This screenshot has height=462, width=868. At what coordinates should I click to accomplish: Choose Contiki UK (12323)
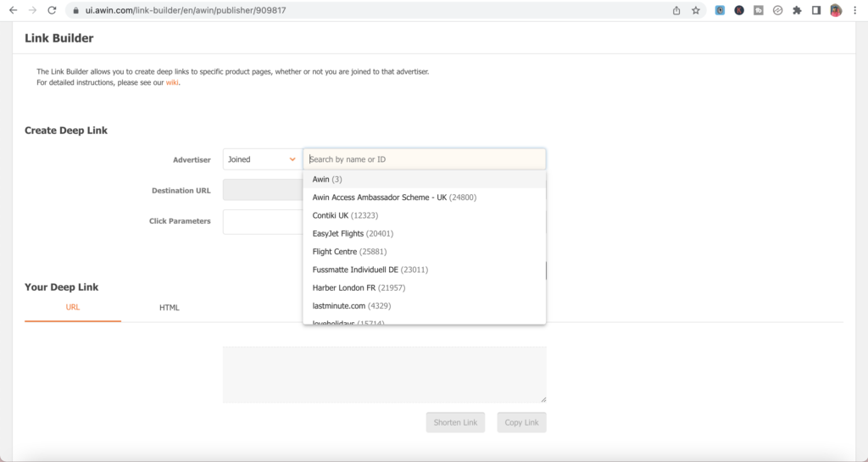[425, 215]
